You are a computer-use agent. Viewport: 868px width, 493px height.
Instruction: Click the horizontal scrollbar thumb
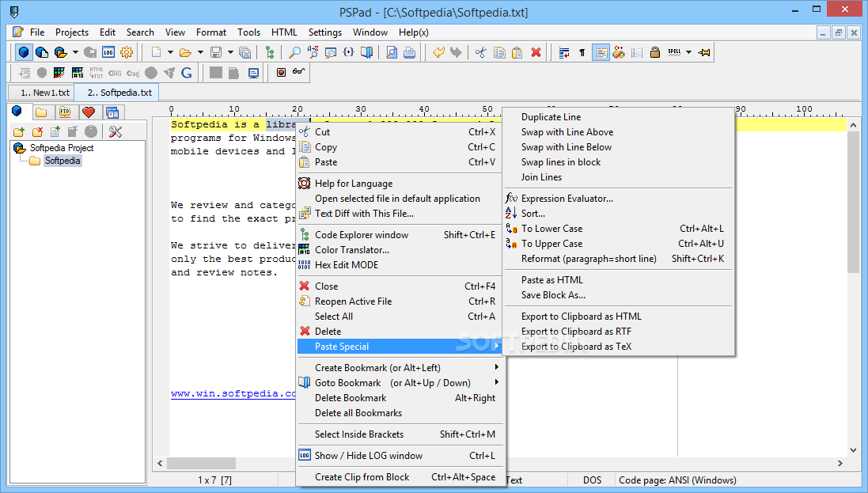point(201,463)
